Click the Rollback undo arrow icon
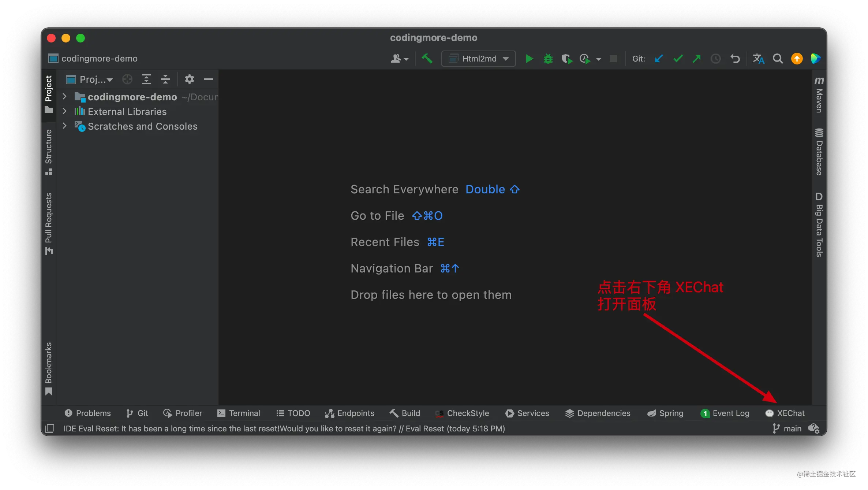This screenshot has height=490, width=868. coord(735,59)
